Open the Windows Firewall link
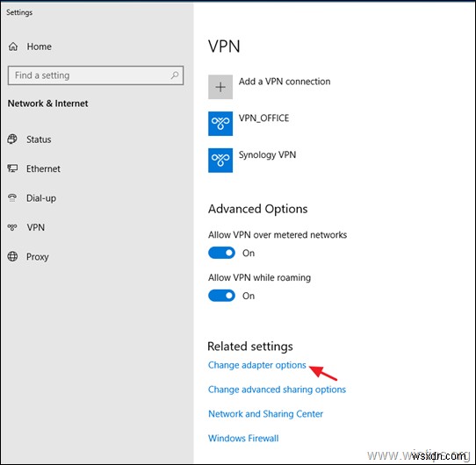 (x=243, y=439)
